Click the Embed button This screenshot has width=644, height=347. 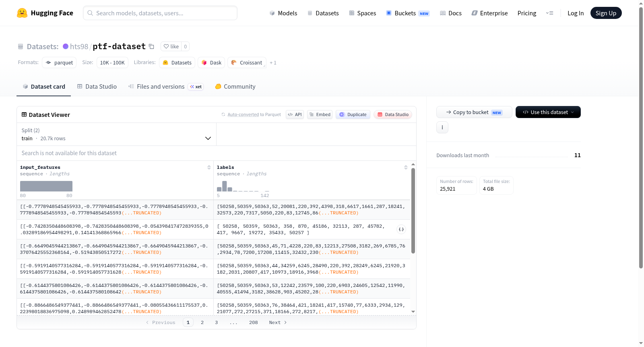pos(320,114)
